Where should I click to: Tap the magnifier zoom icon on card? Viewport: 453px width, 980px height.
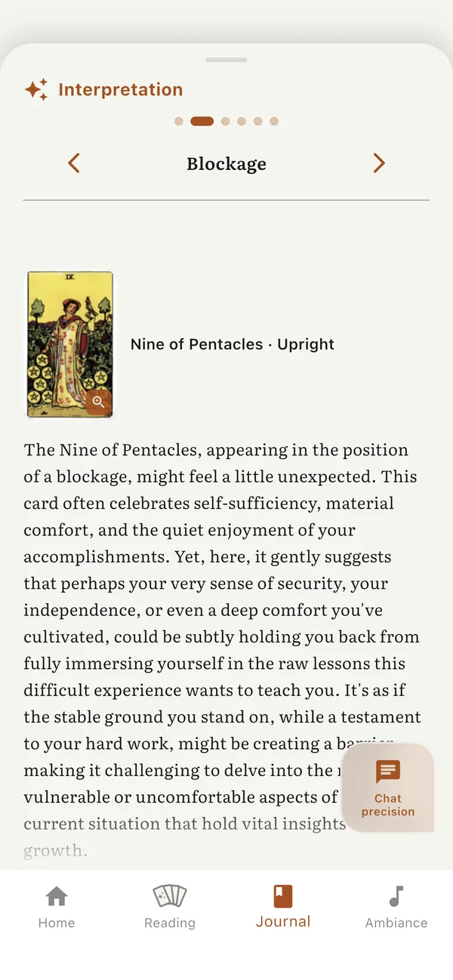[x=98, y=402]
